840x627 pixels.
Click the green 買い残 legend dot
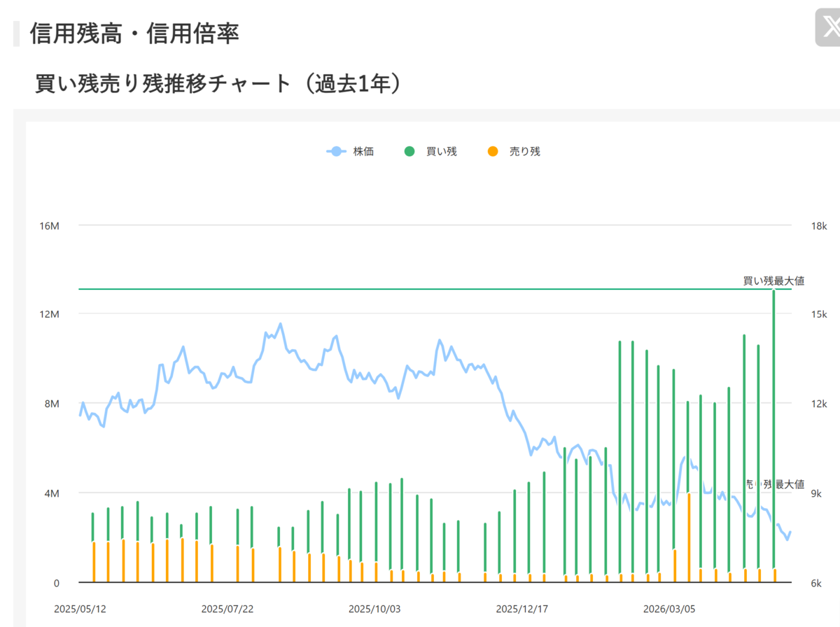409,151
